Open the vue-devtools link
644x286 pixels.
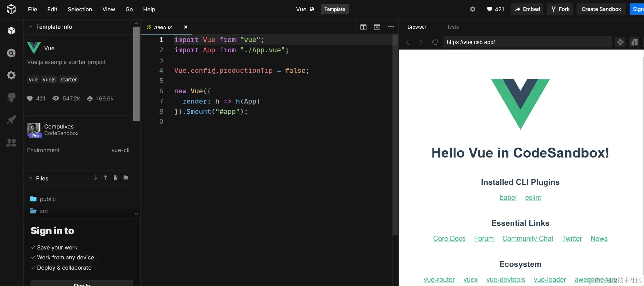[506, 280]
